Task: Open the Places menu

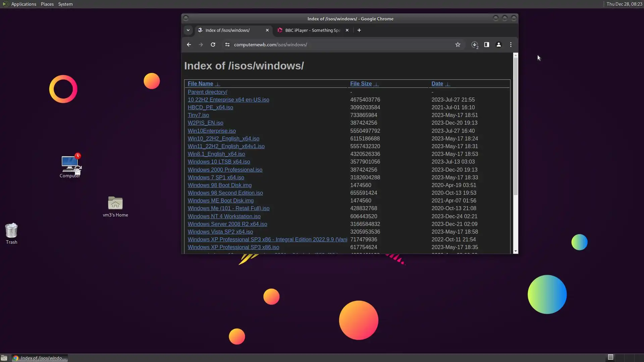Action: [x=47, y=4]
